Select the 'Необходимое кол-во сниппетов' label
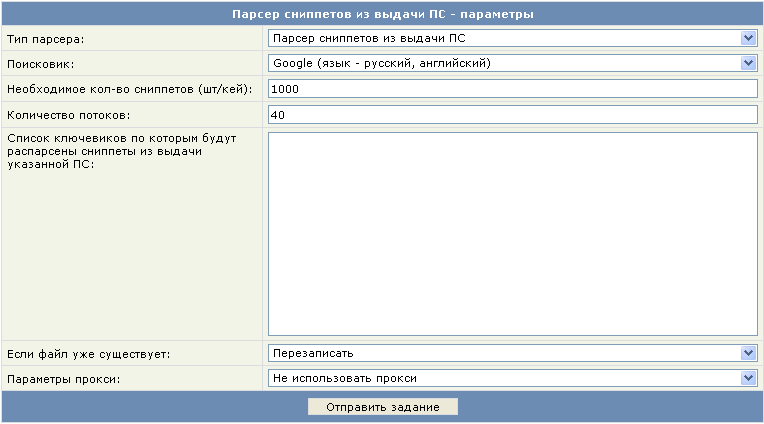Screen dimensions: 764x424 coord(129,89)
